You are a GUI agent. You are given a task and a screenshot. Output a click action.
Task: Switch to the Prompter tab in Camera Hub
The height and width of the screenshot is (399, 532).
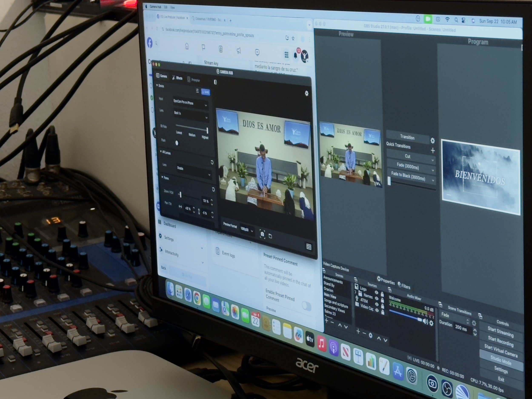(194, 80)
